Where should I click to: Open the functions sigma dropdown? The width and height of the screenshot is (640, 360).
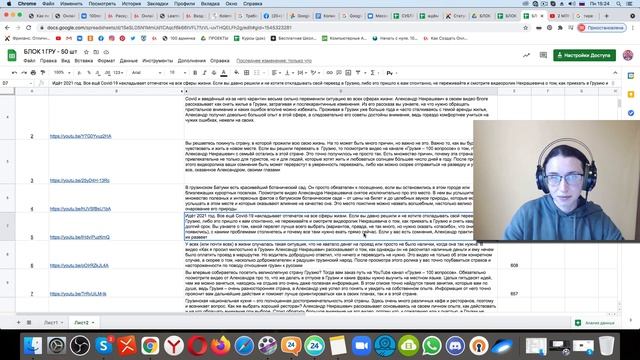374,73
